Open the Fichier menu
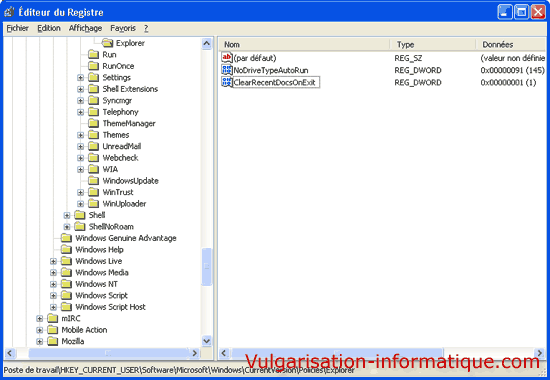The image size is (550, 380). [18, 28]
